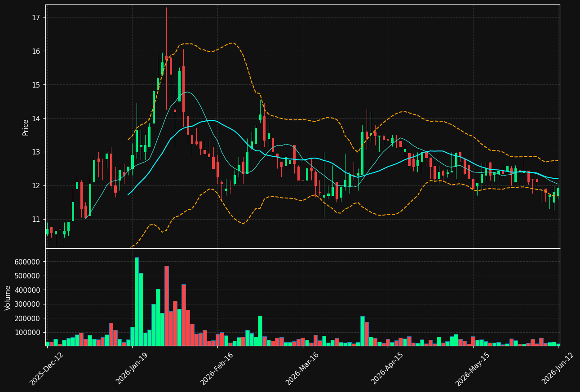Image resolution: width=580 pixels, height=392 pixels.
Task: Click the price axis value 14
Action: point(36,119)
